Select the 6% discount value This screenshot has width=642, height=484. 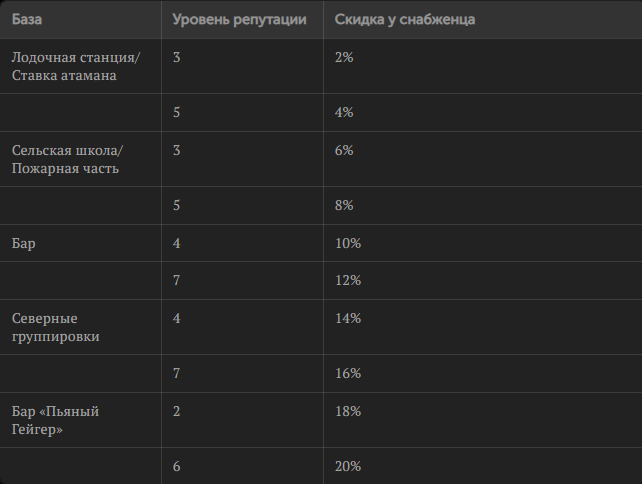(344, 150)
